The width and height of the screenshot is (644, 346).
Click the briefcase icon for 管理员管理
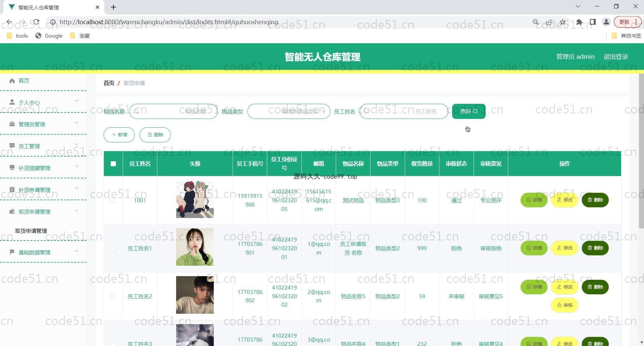(12, 124)
